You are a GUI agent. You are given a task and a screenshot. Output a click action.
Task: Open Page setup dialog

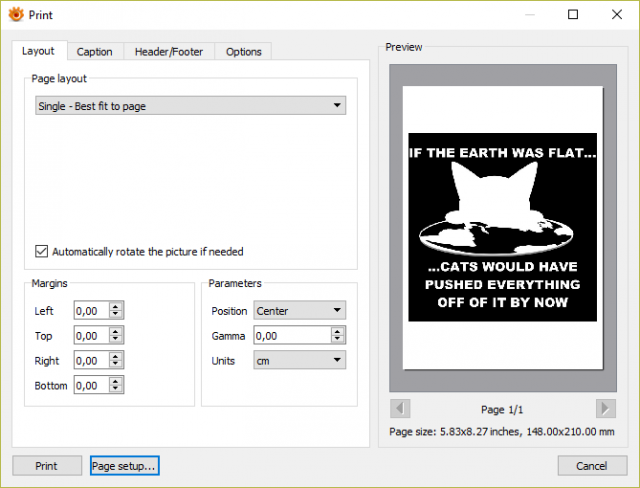[x=124, y=466]
